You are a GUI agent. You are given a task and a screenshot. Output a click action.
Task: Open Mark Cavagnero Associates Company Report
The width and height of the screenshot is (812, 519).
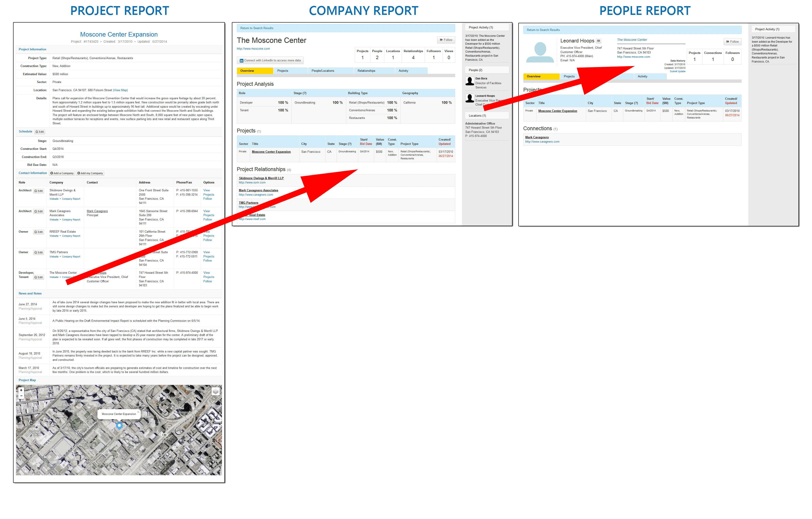71,220
